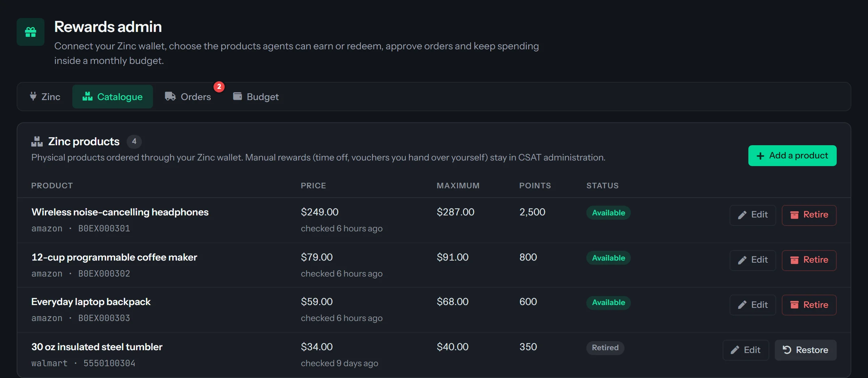Click the 600 points value
Image resolution: width=868 pixels, height=378 pixels.
pyautogui.click(x=528, y=302)
